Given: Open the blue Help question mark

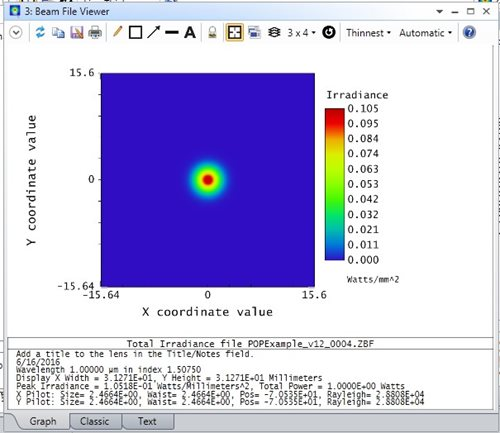Looking at the screenshot, I should (x=469, y=33).
